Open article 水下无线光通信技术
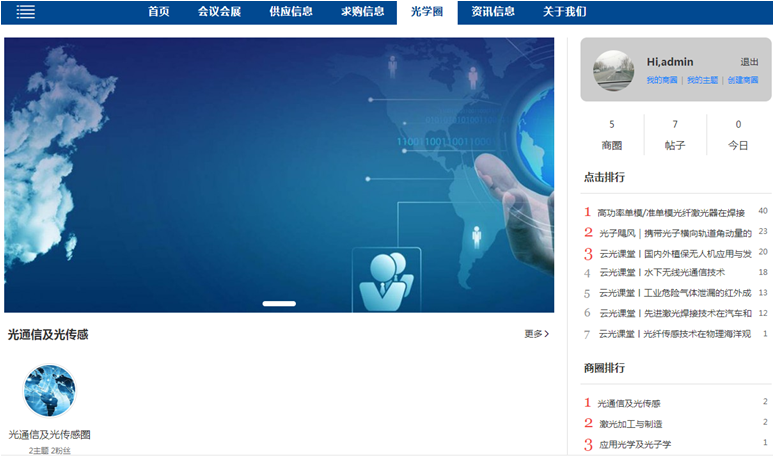This screenshot has height=456, width=773. [661, 272]
